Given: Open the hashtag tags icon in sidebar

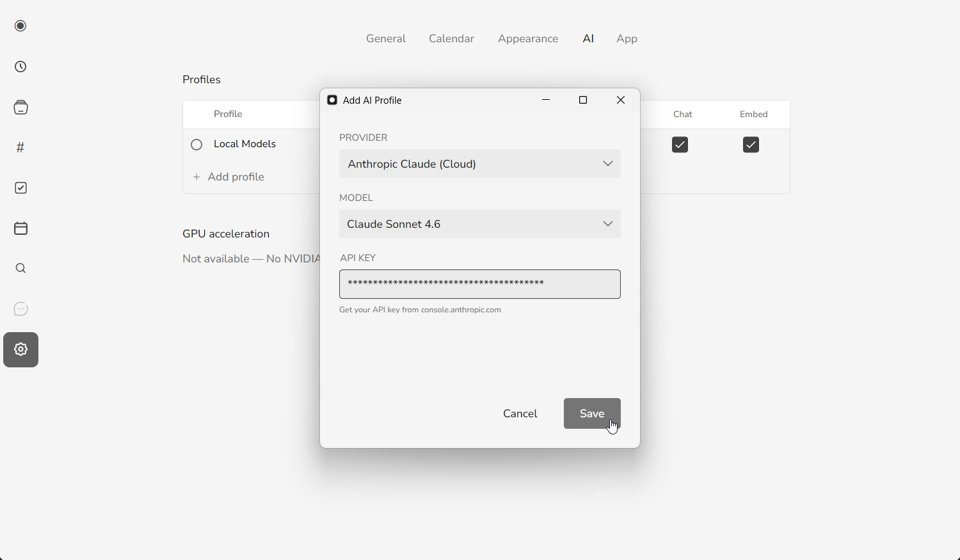Looking at the screenshot, I should coord(20,148).
